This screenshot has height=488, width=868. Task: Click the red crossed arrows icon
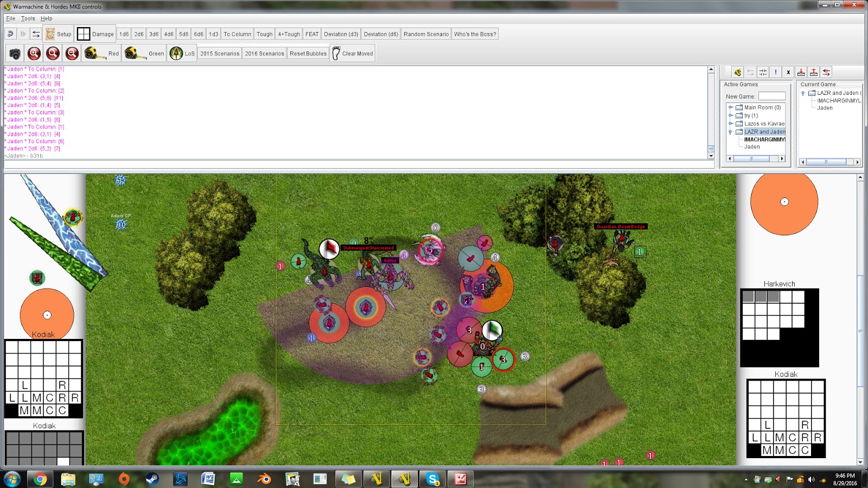(x=826, y=72)
